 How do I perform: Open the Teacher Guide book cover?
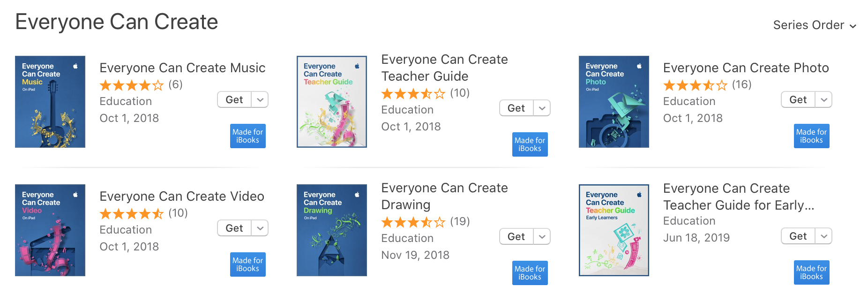(x=332, y=102)
